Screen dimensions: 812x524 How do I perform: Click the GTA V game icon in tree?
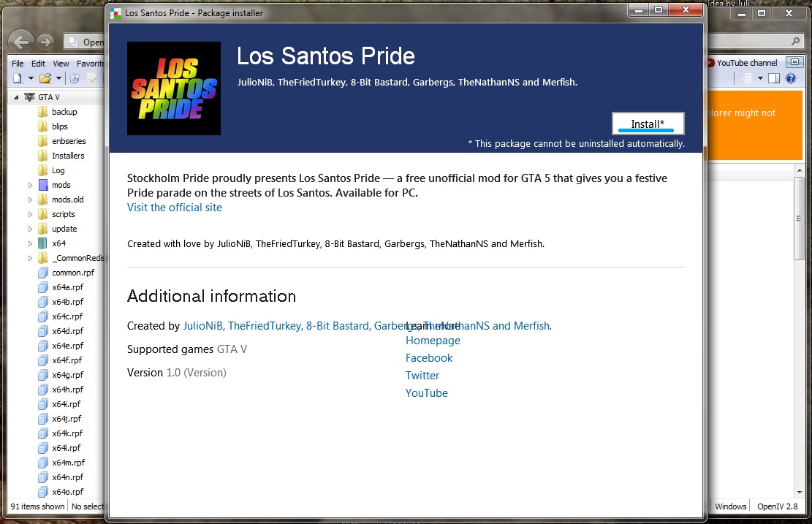click(x=29, y=97)
